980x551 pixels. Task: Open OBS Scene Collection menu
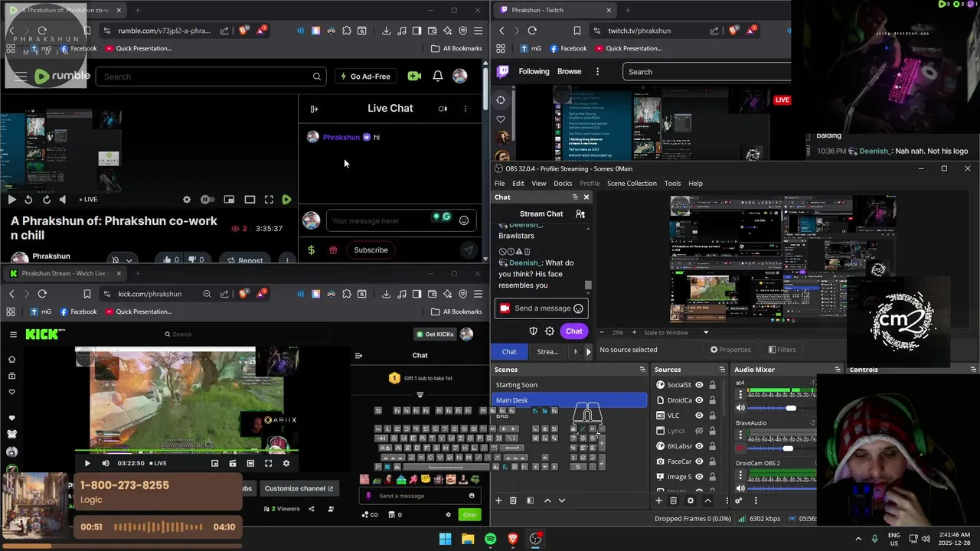tap(632, 184)
